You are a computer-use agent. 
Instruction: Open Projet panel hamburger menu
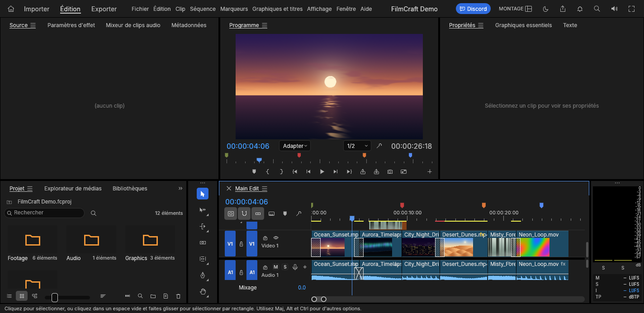click(x=30, y=189)
